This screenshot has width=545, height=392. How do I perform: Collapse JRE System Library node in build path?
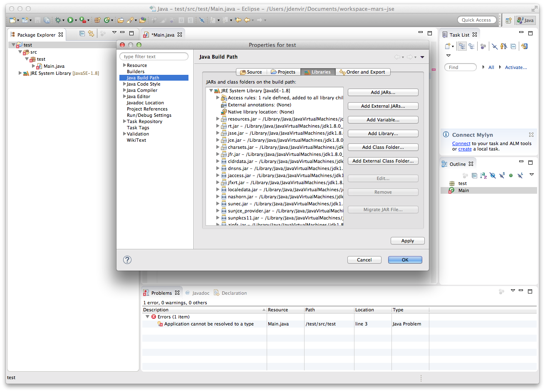click(x=211, y=91)
